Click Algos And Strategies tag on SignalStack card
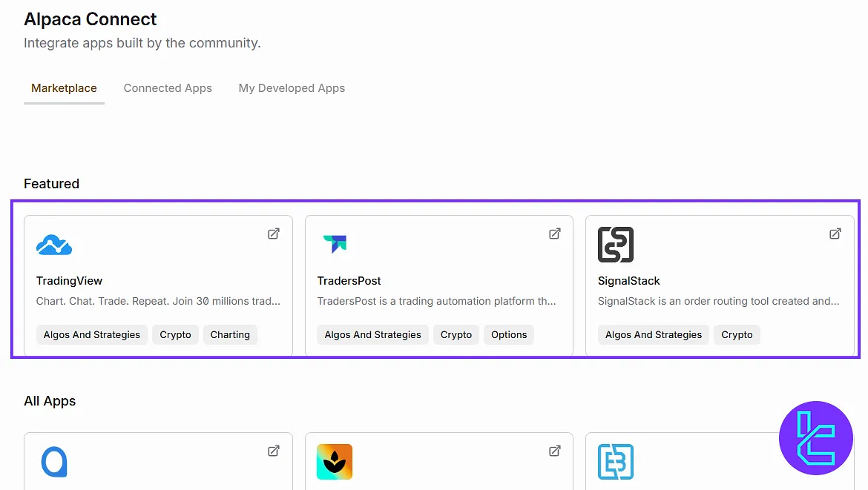 [x=654, y=335]
